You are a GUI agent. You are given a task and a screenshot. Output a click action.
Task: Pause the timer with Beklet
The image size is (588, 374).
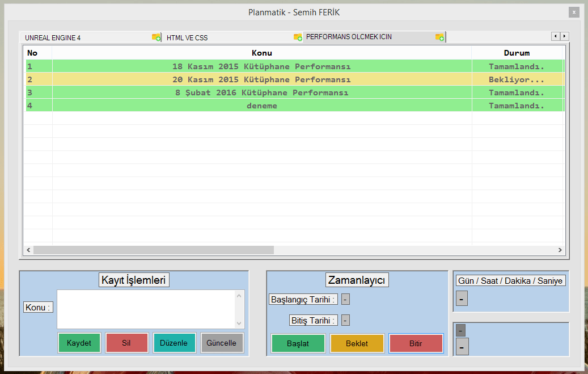(357, 343)
